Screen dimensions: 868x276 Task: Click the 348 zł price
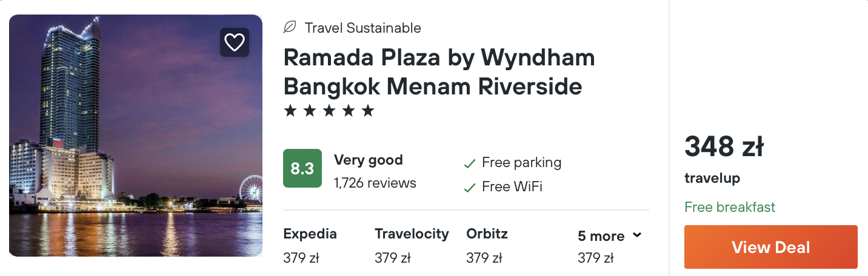724,146
